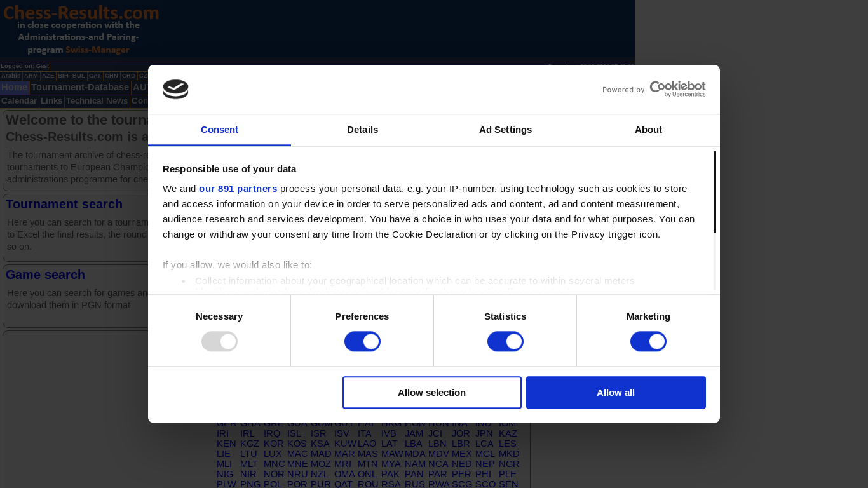Viewport: 868px width, 488px height.
Task: Open the 'our 891 partners' link
Action: click(238, 189)
